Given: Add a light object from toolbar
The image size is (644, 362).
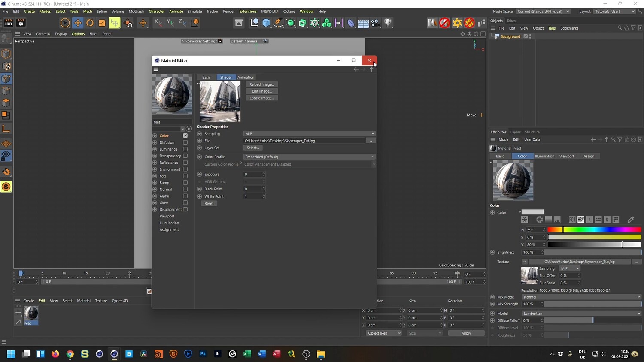Looking at the screenshot, I should (x=388, y=23).
